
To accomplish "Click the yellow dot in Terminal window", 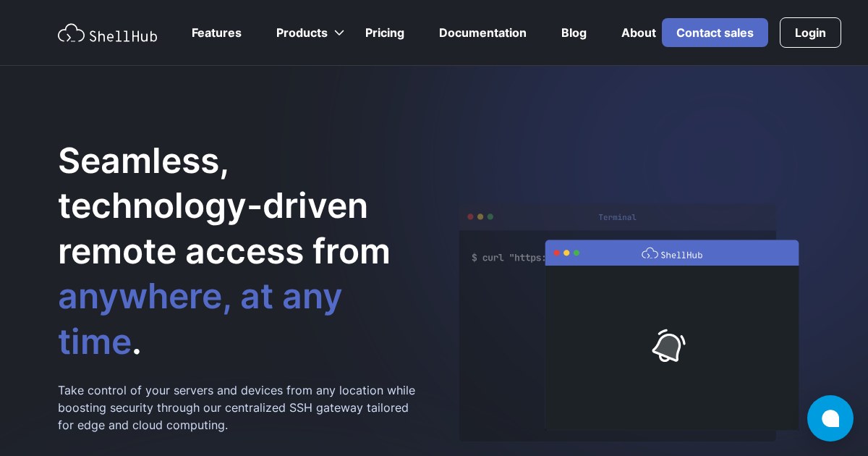I will [x=480, y=216].
